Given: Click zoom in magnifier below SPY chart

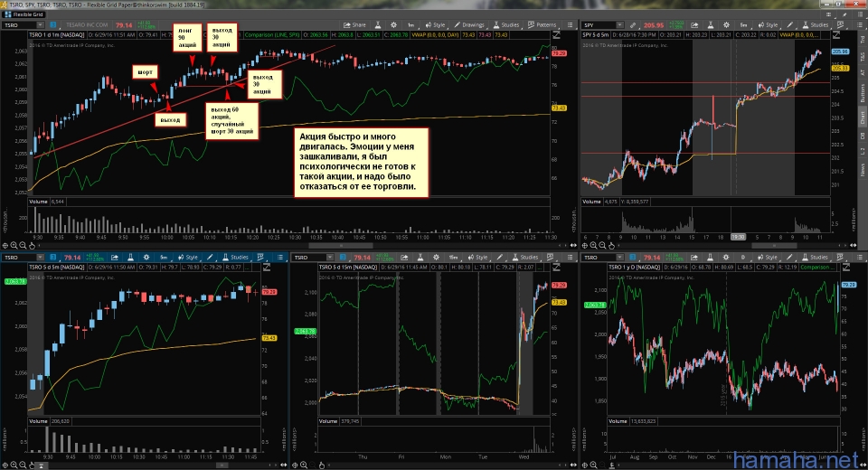Looking at the screenshot, I should [x=593, y=245].
